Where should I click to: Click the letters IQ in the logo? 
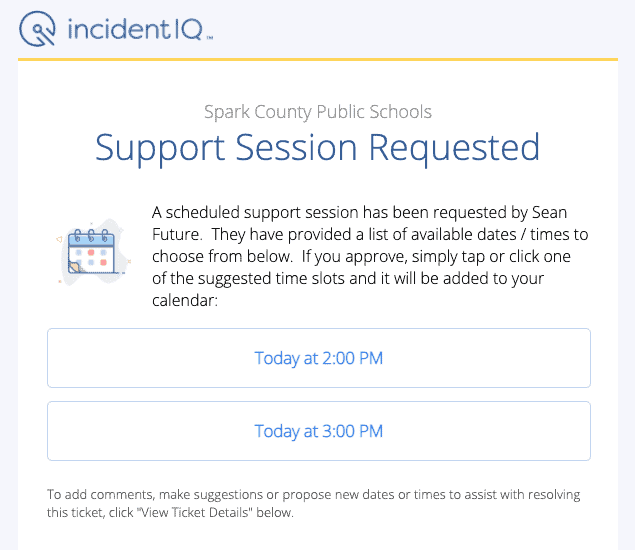point(188,30)
